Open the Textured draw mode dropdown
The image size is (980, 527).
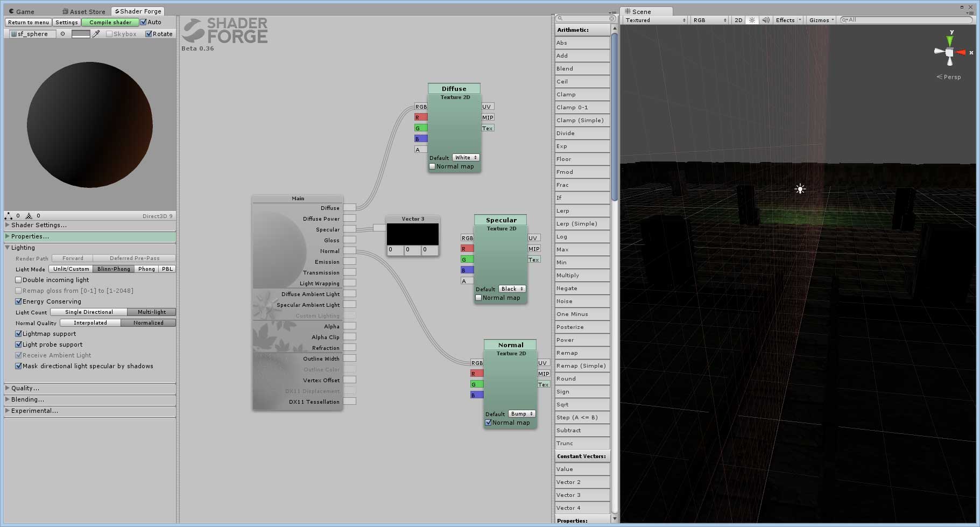655,20
